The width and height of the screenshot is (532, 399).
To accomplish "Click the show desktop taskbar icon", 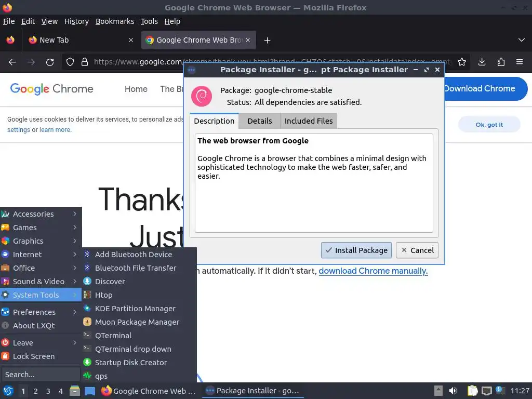I will (90, 391).
